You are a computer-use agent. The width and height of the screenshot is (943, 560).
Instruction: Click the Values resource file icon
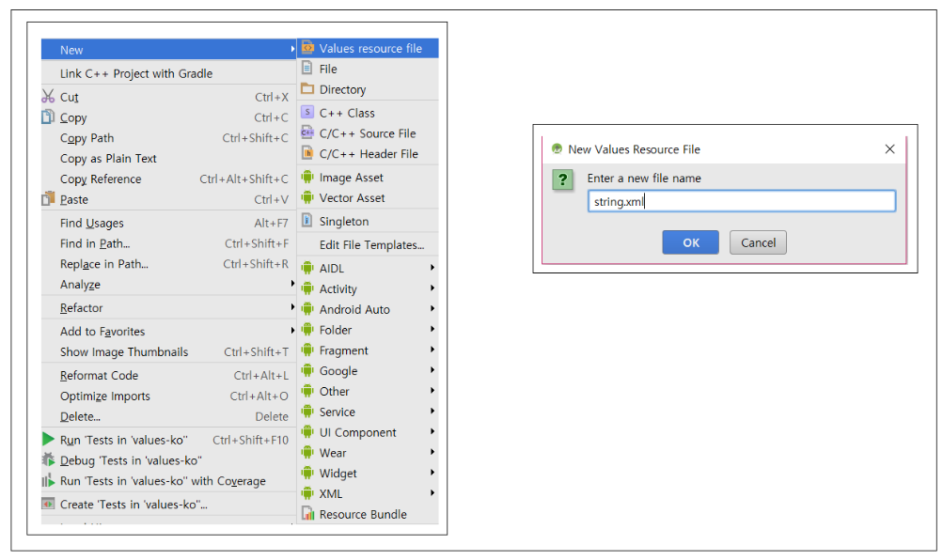point(307,47)
